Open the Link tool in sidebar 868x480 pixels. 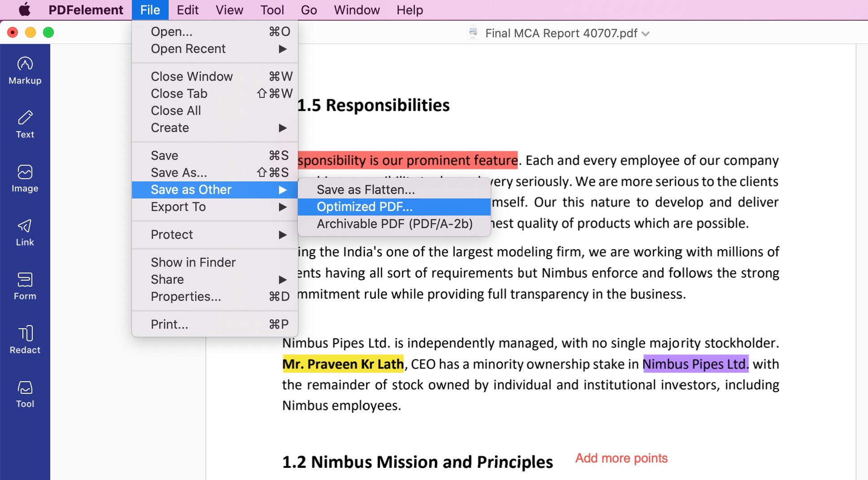[25, 233]
